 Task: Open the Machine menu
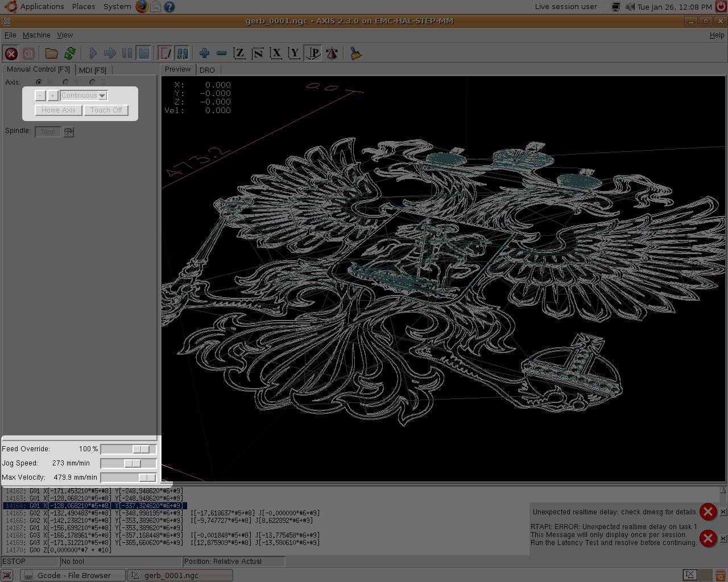click(x=36, y=35)
